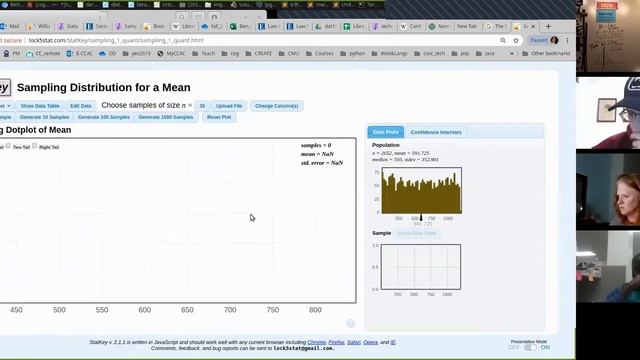Check the Two-Tail checkbox
The width and height of the screenshot is (640, 360).
[8, 146]
